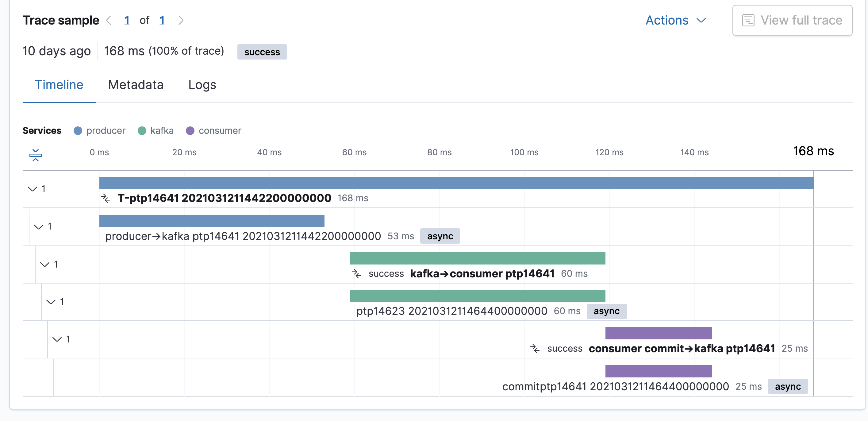Collapse the T-ptp14641 root transaction row

[33, 189]
